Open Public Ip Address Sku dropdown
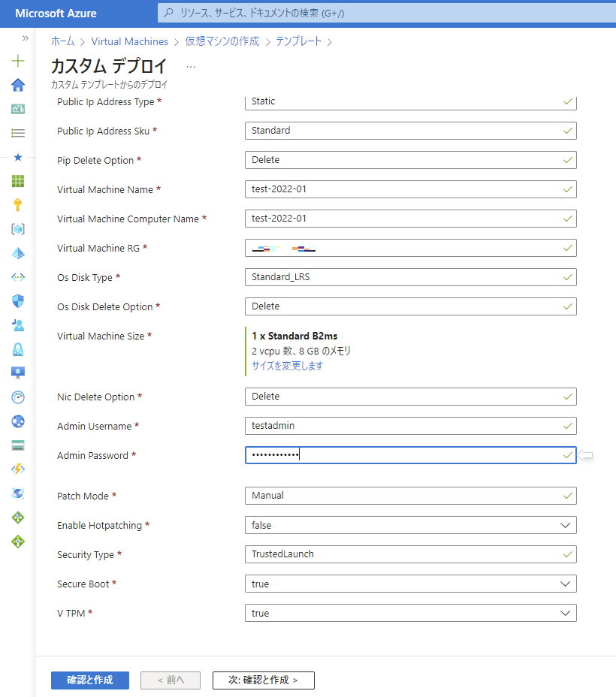Viewport: 616px width, 697px height. pyautogui.click(x=411, y=131)
